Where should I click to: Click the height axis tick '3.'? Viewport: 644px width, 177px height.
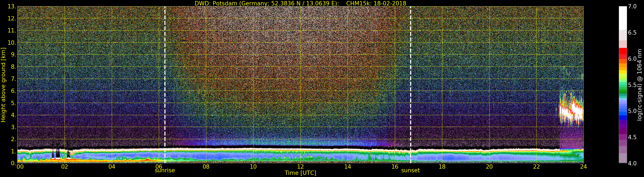pyautogui.click(x=14, y=127)
